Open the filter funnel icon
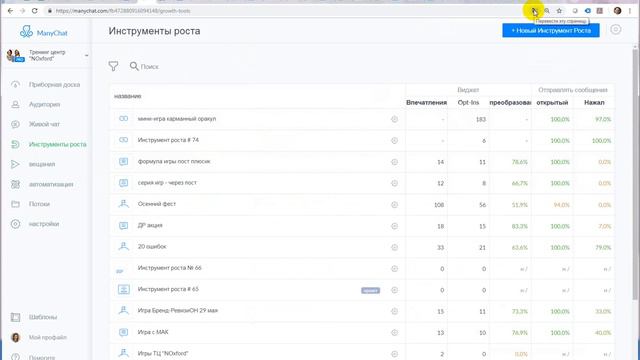 [113, 66]
